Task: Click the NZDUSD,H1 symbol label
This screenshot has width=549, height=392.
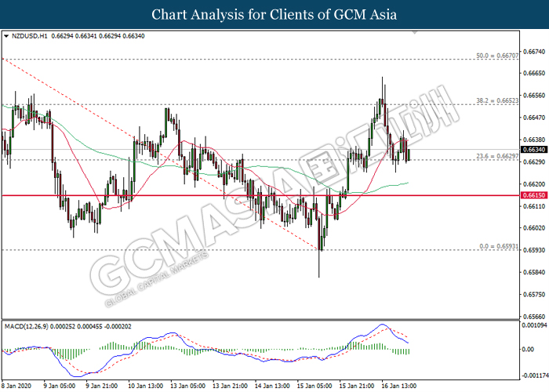Action: pyautogui.click(x=29, y=36)
